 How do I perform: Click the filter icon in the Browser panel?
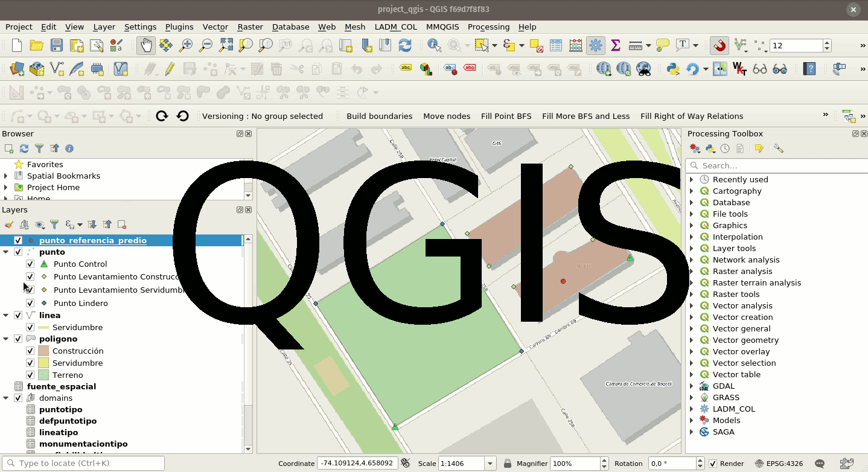(x=39, y=148)
